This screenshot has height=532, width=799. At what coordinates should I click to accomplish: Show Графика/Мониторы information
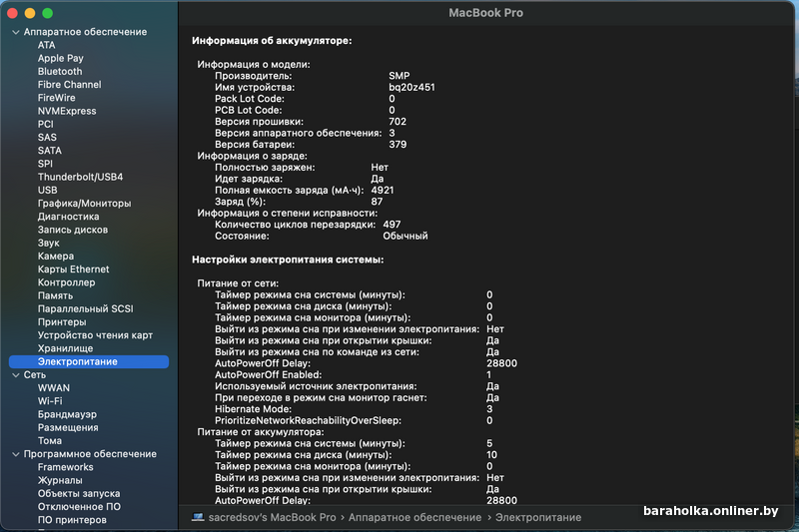click(84, 204)
